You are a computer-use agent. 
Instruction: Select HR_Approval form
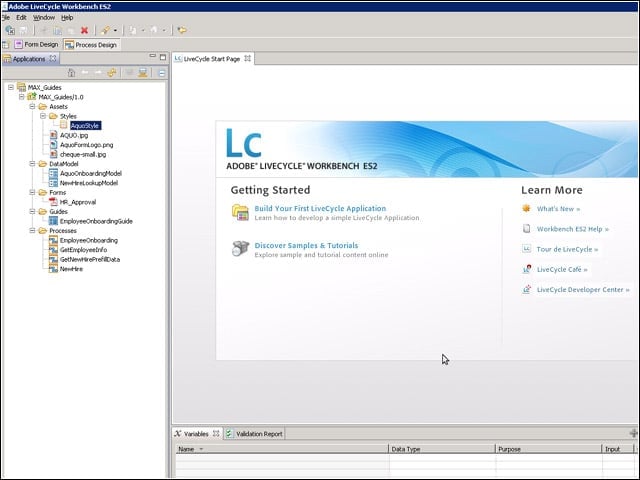(x=78, y=202)
